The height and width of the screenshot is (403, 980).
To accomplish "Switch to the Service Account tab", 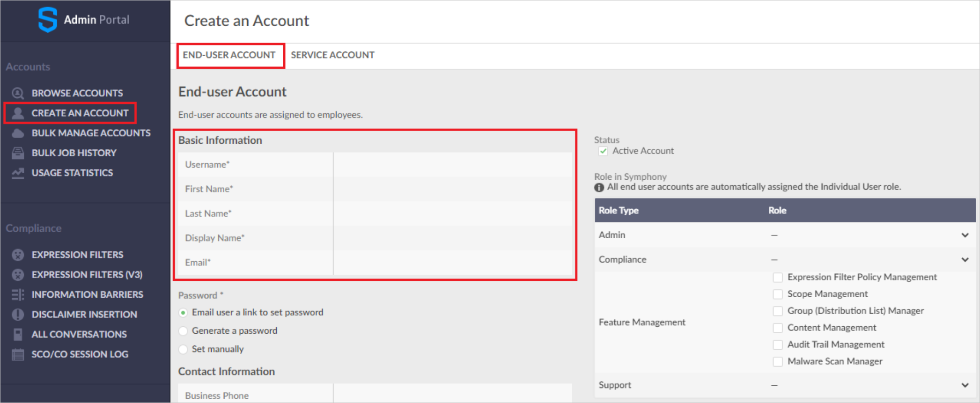I will point(332,55).
